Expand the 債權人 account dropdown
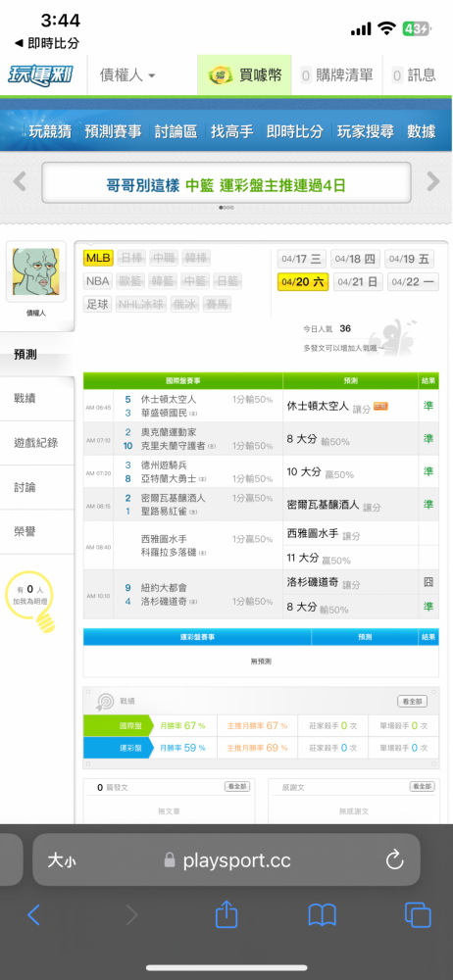The width and height of the screenshot is (453, 980). 127,75
